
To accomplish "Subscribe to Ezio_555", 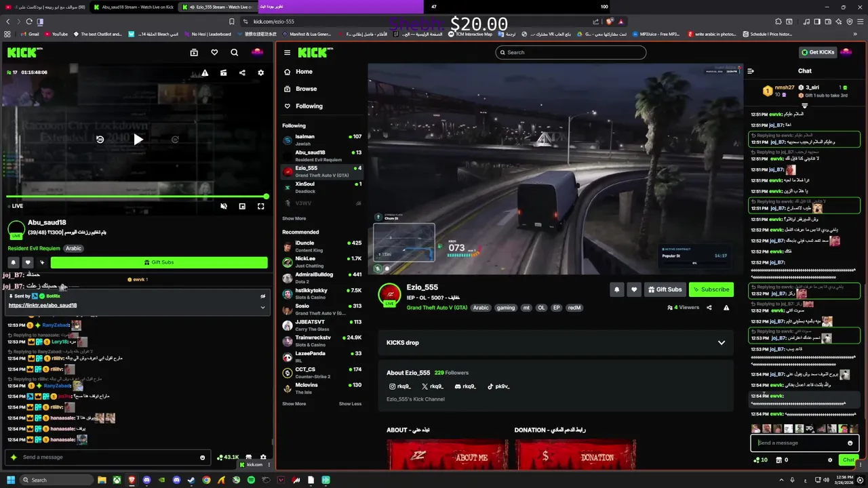I will click(711, 290).
